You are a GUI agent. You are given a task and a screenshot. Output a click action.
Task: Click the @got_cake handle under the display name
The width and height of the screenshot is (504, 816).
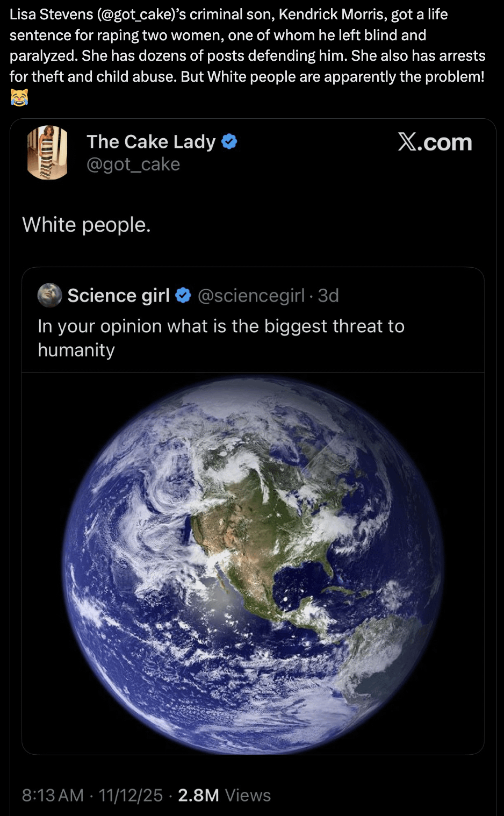(133, 164)
